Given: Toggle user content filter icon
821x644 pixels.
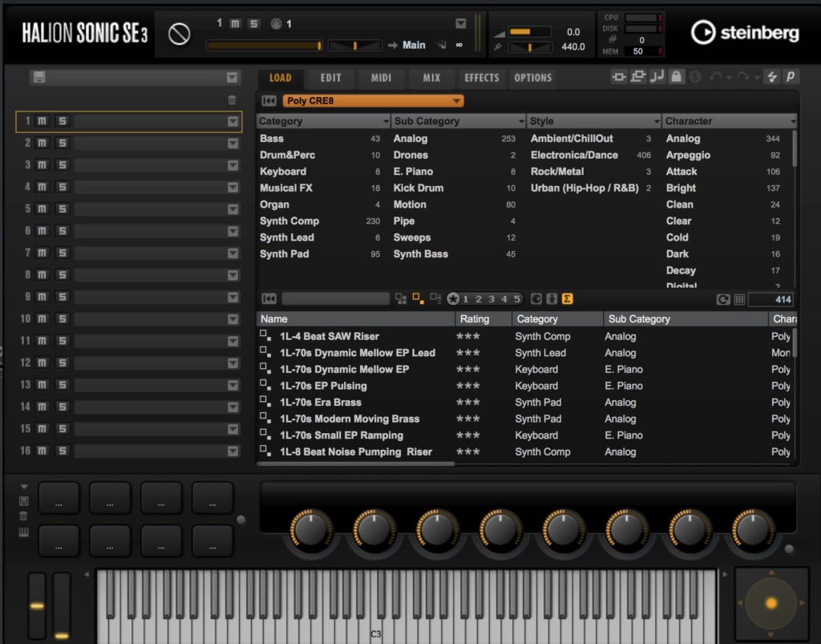Looking at the screenshot, I should (552, 299).
